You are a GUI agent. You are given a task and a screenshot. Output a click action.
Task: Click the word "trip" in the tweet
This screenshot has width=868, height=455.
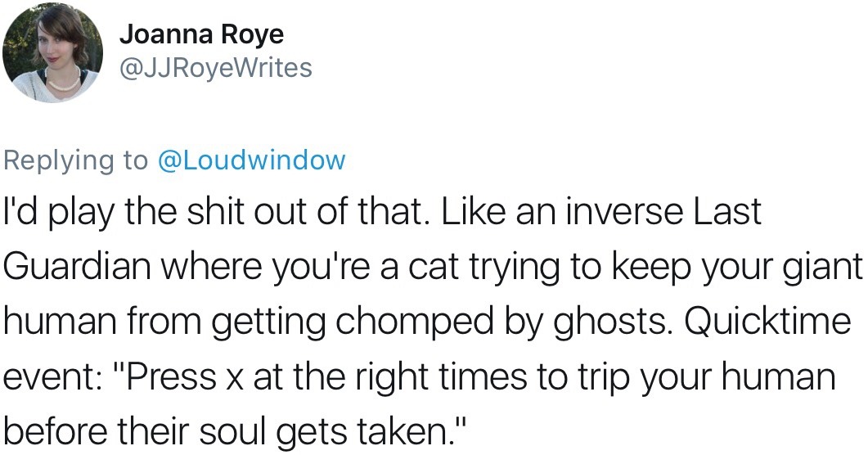click(591, 376)
